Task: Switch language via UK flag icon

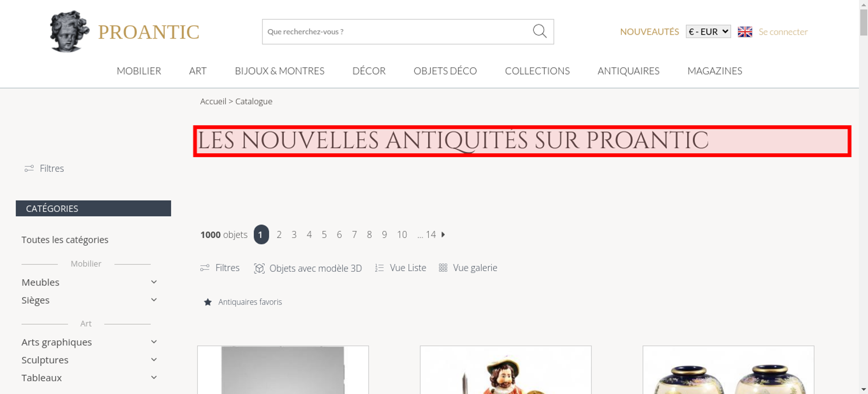Action: [745, 32]
